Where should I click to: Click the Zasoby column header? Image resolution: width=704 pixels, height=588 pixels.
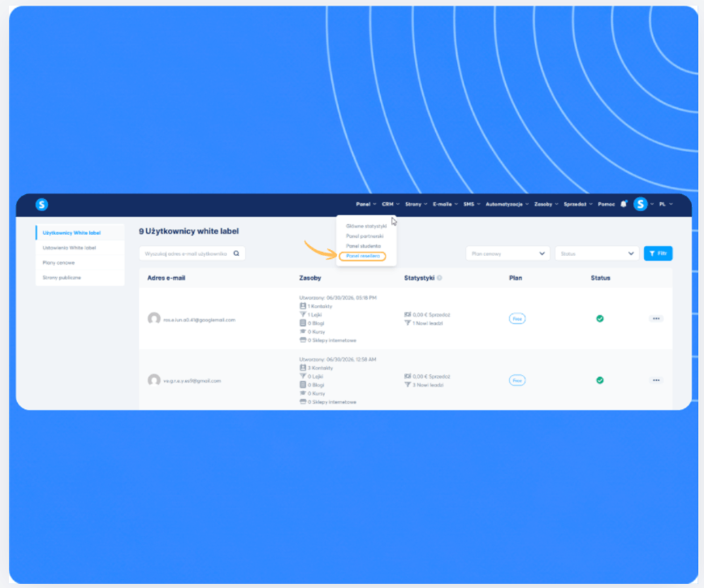(310, 278)
